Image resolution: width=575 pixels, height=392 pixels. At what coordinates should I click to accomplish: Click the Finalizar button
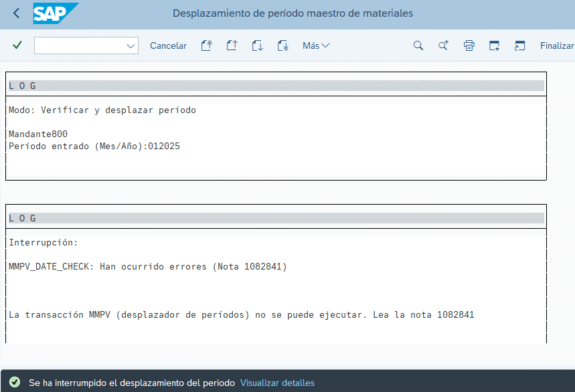tap(557, 45)
